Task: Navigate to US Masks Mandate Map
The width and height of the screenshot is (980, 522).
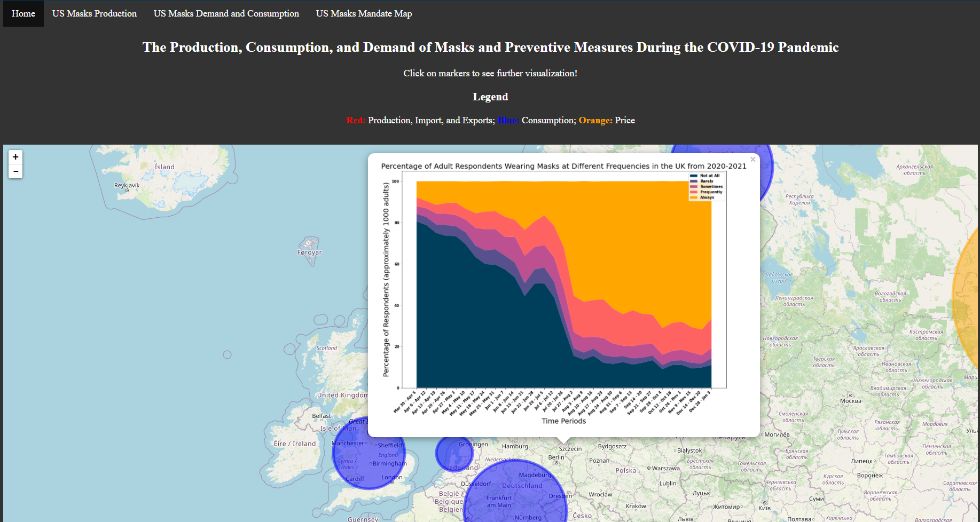Action: [364, 13]
